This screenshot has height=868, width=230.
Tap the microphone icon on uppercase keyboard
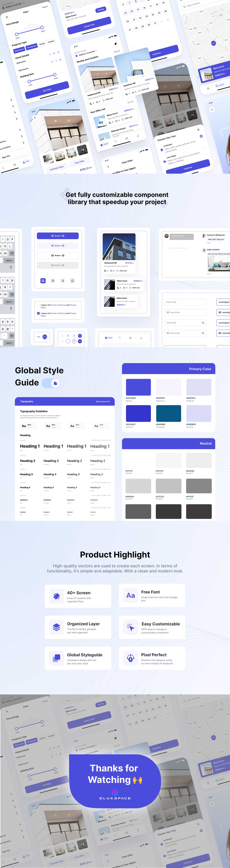(11, 267)
